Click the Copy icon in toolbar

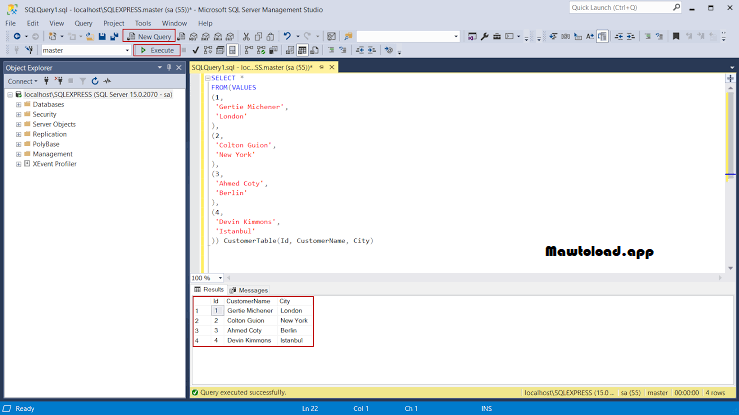coord(258,36)
